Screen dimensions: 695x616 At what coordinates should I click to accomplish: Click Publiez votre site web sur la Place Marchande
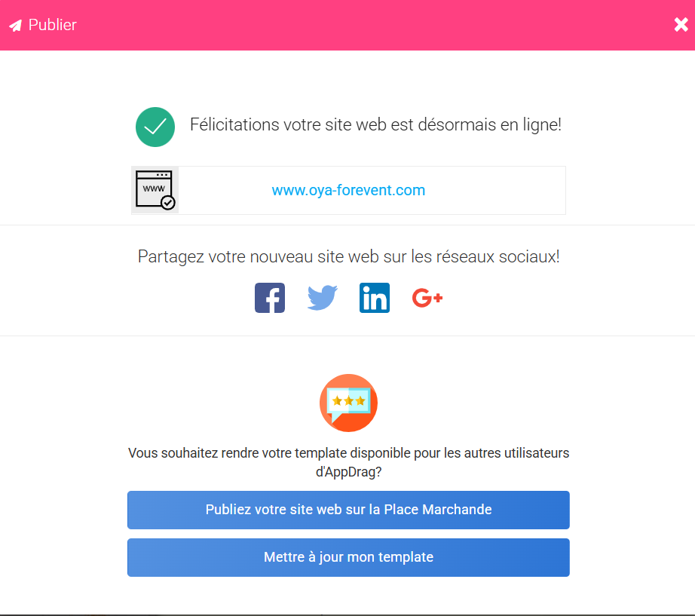[348, 510]
